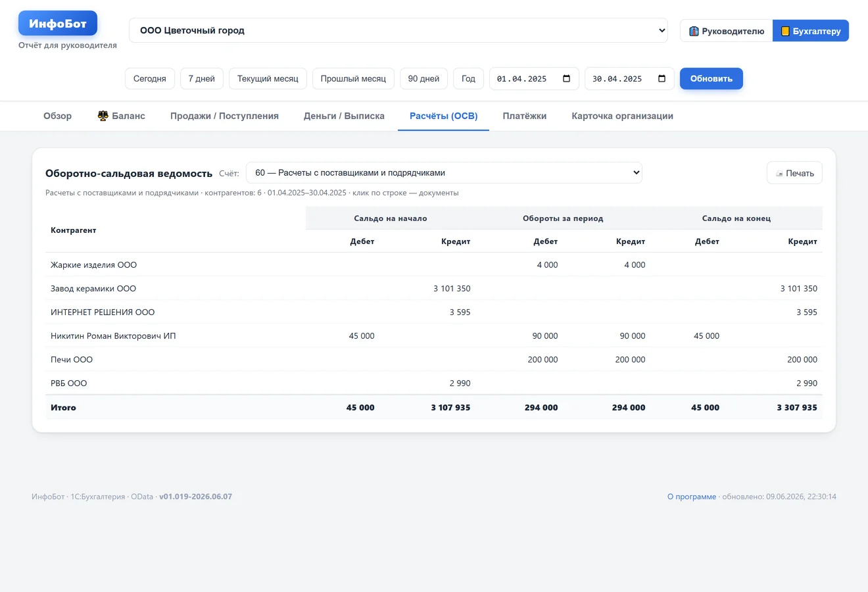Viewport: 868px width, 592px height.
Task: Choose the 90 дней period preset
Action: [x=423, y=79]
